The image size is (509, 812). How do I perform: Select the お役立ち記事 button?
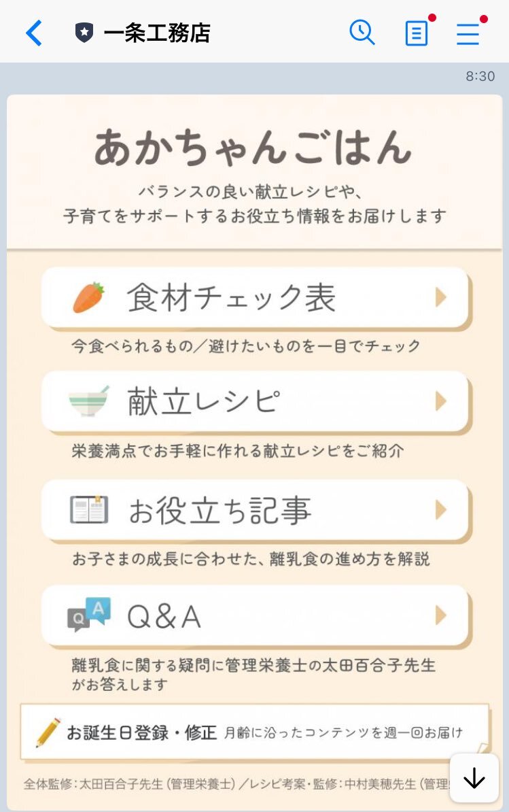(256, 511)
